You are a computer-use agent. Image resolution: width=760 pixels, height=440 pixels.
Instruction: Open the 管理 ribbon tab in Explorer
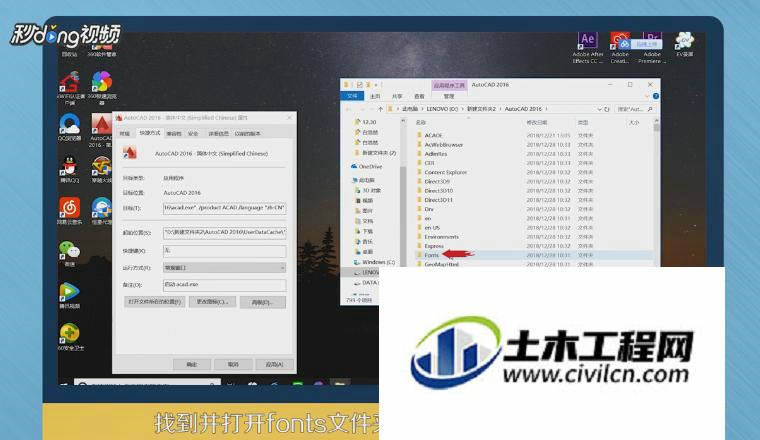tap(449, 96)
